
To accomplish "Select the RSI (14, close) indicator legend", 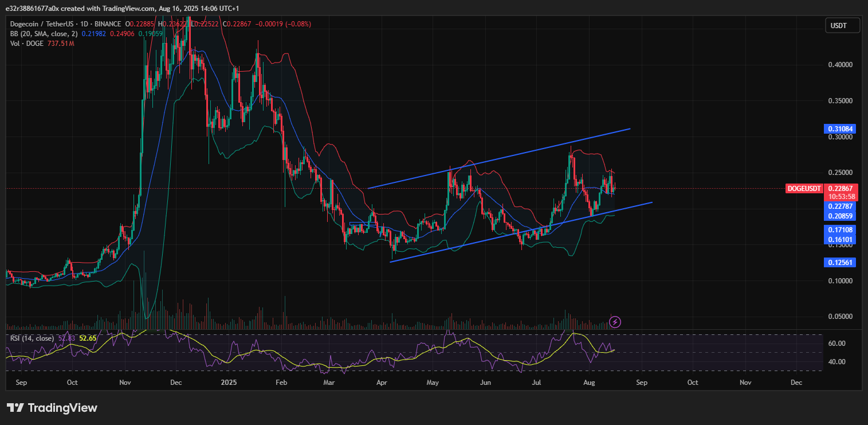I will [32, 338].
